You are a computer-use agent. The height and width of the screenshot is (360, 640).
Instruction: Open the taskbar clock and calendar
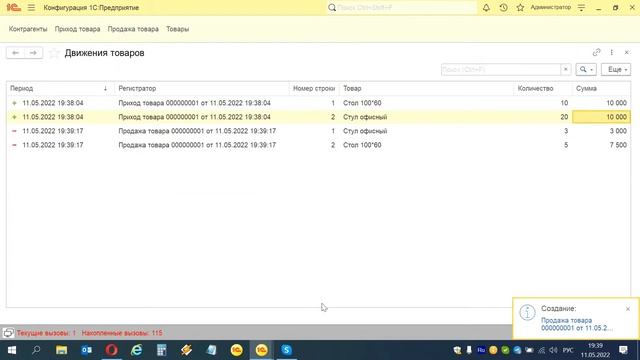[596, 350]
